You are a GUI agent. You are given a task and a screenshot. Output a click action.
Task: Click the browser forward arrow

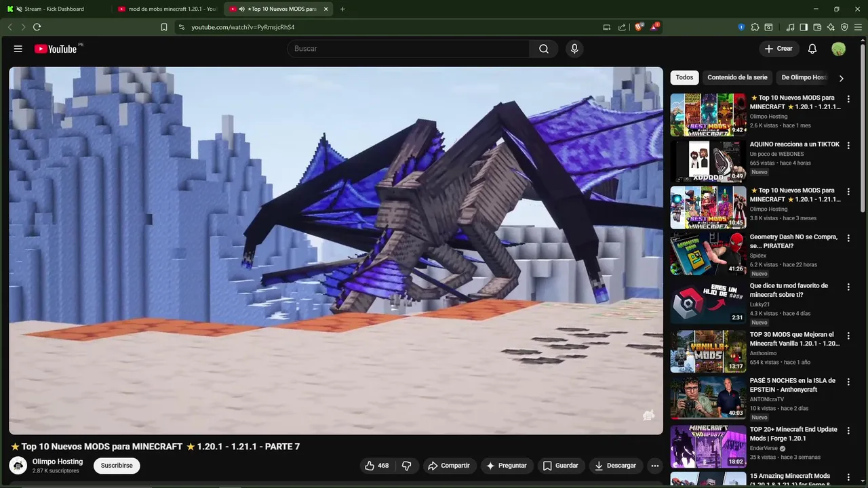tap(23, 27)
